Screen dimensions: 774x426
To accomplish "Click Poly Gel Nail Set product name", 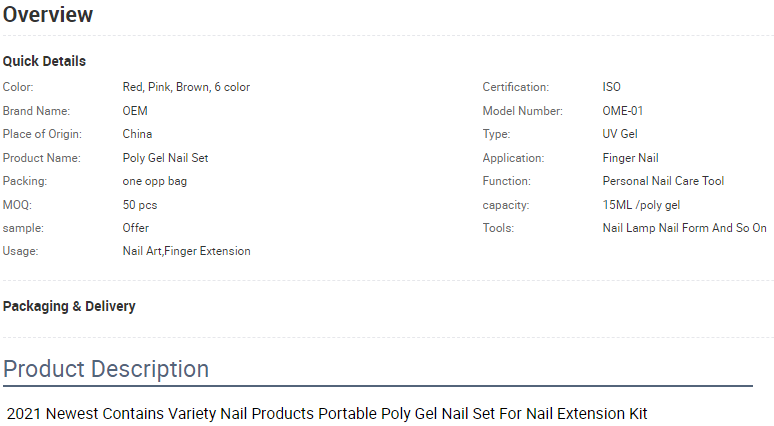I will 165,158.
